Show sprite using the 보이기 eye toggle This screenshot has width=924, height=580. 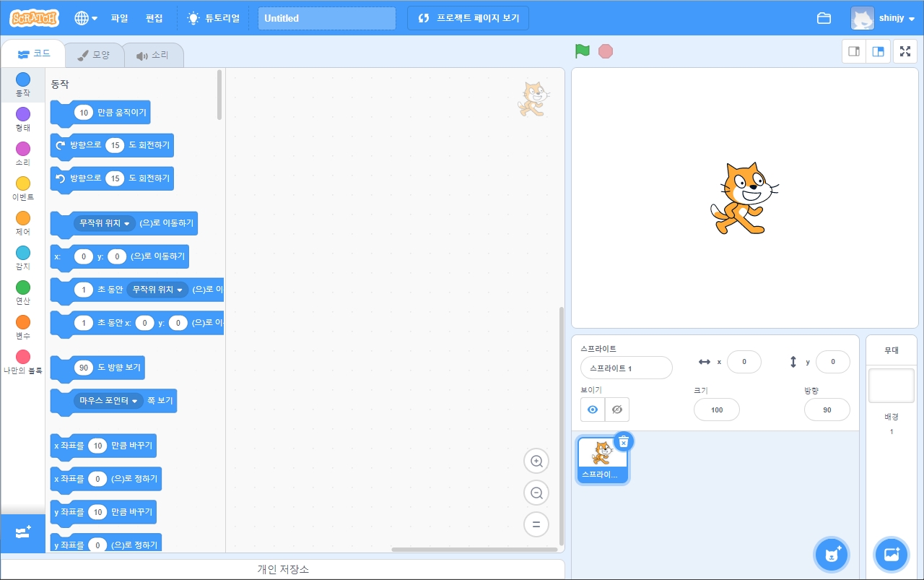coord(592,410)
